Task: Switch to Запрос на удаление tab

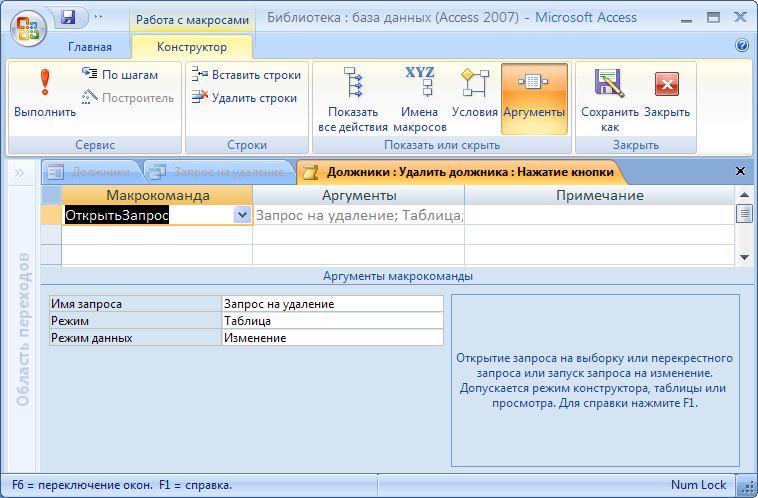Action: 219,172
